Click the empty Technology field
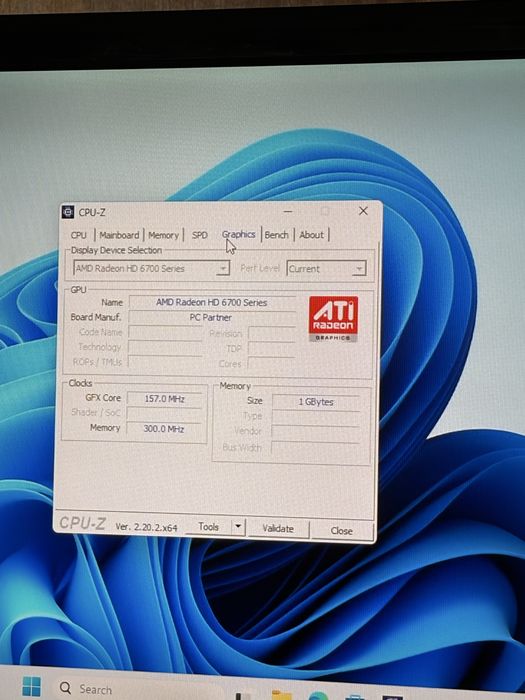 click(165, 347)
